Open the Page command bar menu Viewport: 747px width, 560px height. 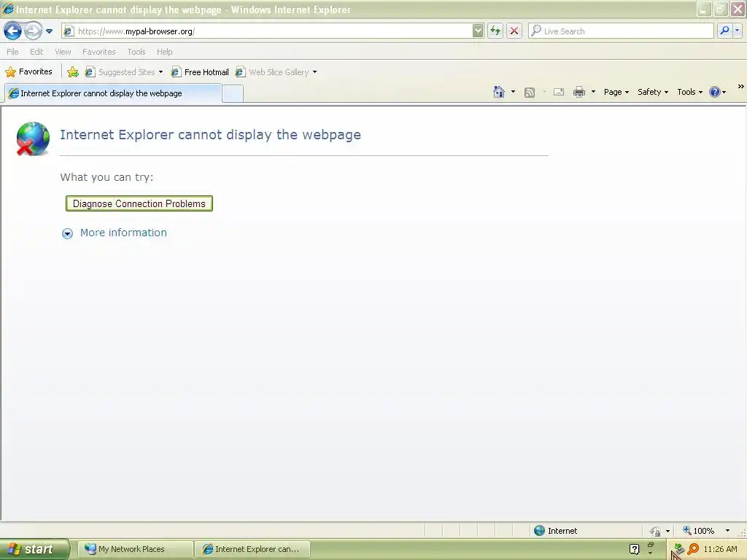[616, 92]
